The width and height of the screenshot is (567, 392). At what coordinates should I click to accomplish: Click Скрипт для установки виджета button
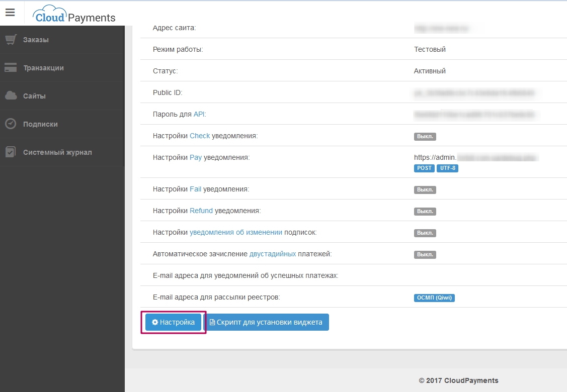[266, 322]
